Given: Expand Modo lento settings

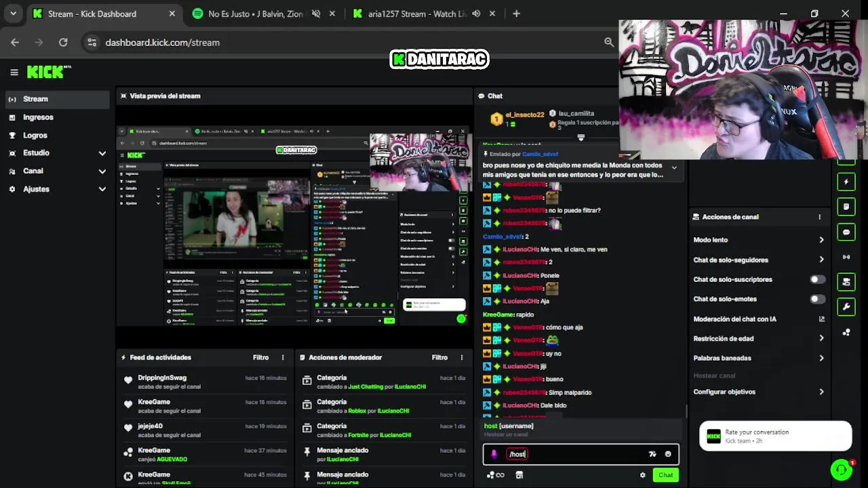Looking at the screenshot, I should 759,240.
